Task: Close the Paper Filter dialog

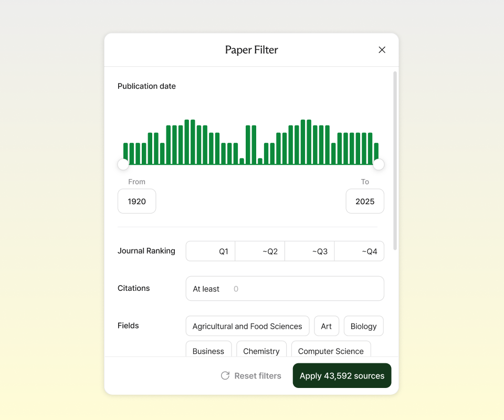Action: point(382,49)
